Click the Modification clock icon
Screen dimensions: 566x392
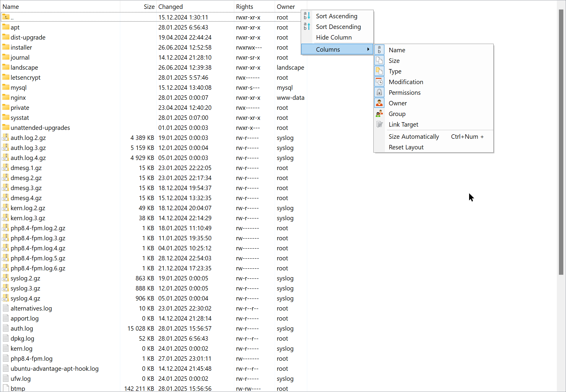(379, 82)
